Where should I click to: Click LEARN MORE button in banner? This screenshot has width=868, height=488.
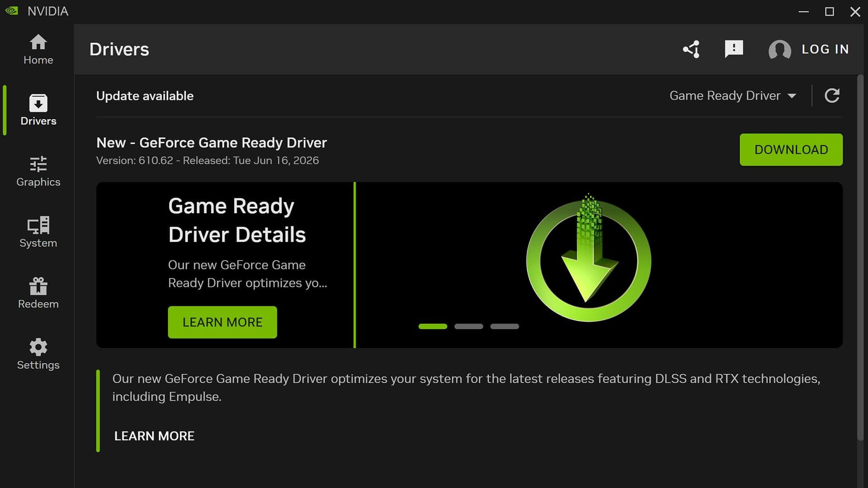222,322
